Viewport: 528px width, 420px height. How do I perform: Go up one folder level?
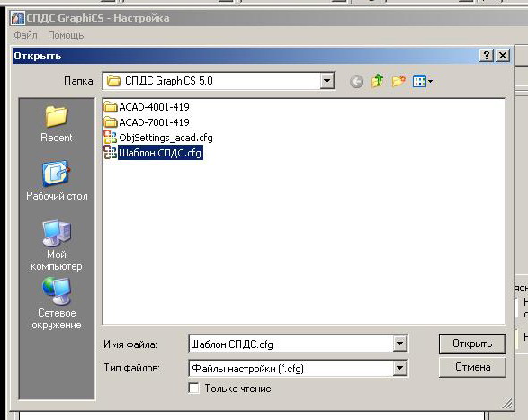click(x=377, y=81)
